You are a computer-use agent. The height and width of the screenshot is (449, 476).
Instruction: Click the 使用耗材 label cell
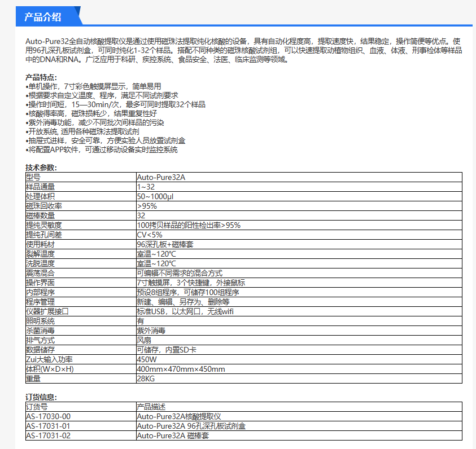click(x=81, y=244)
